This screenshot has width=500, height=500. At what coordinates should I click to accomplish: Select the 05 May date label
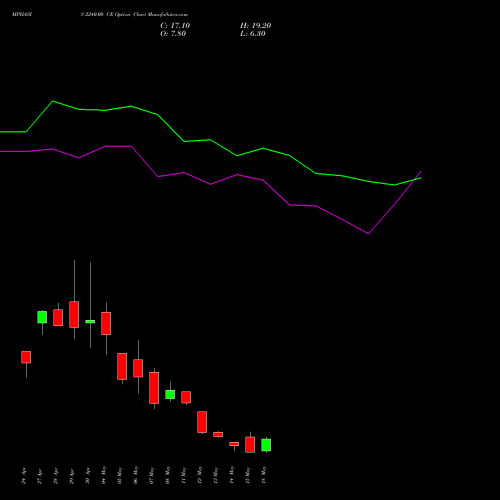click(120, 475)
